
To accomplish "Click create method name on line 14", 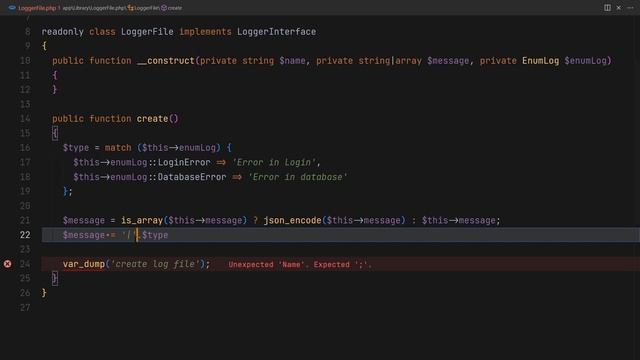I will pyautogui.click(x=152, y=119).
